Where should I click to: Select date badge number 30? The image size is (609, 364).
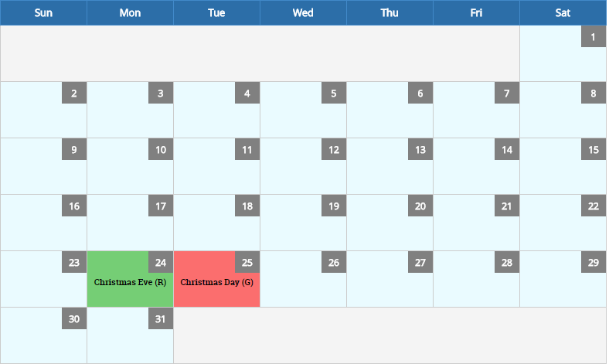[x=73, y=318]
